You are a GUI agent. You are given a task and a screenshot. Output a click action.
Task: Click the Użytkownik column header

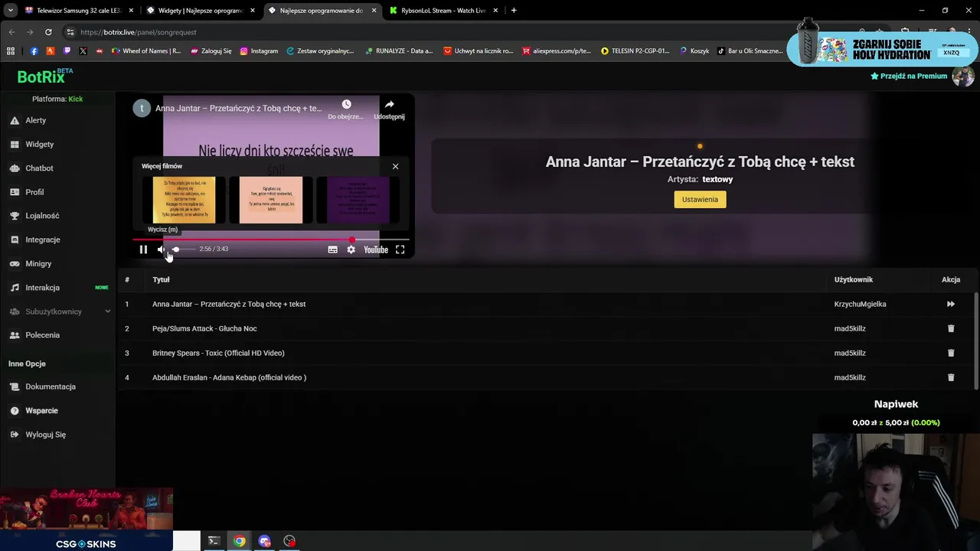tap(854, 279)
